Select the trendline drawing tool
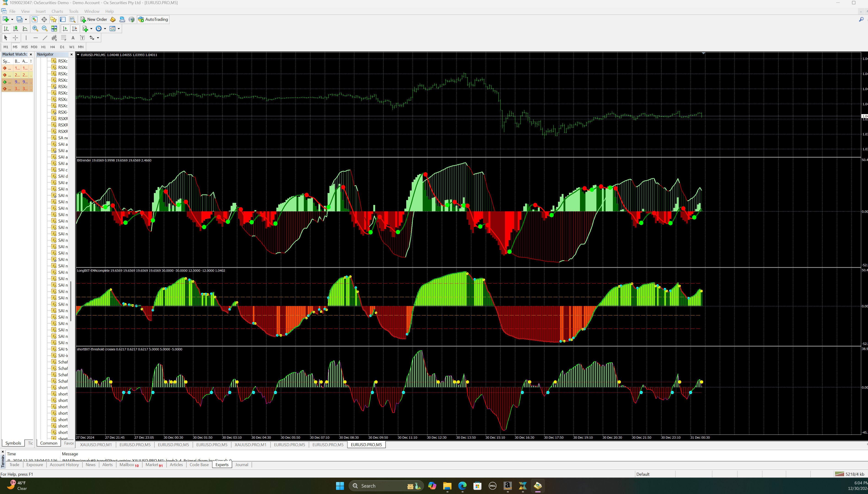This screenshot has width=868, height=494. tap(45, 38)
